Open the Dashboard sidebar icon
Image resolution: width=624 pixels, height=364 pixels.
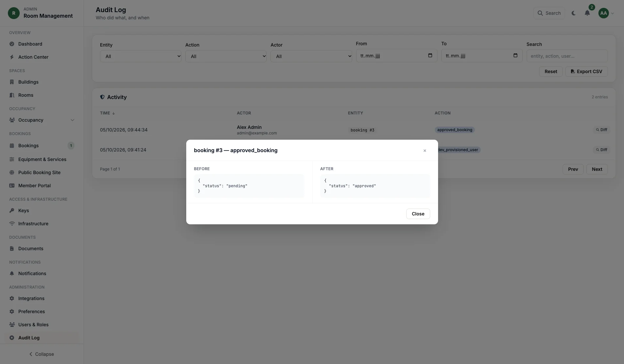12,44
